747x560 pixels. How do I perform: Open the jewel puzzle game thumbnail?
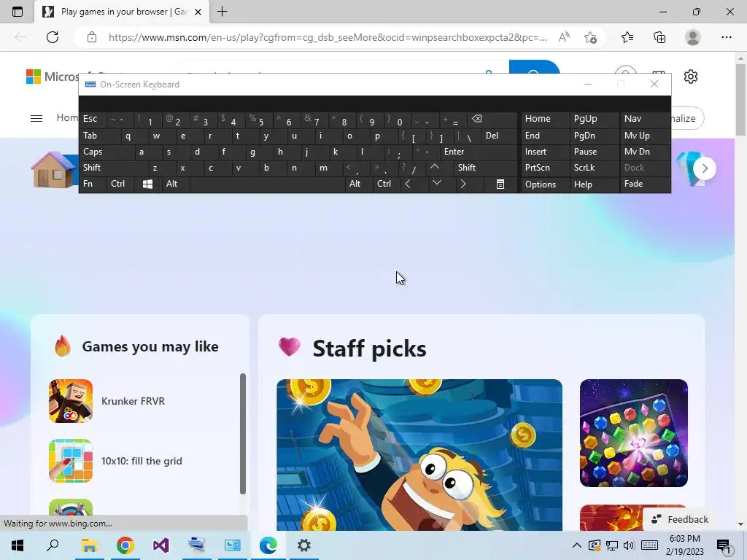tap(634, 433)
